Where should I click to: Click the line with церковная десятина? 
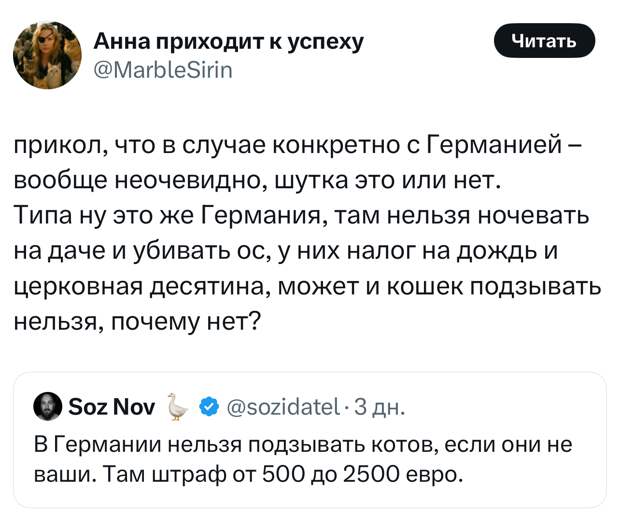tap(308, 286)
